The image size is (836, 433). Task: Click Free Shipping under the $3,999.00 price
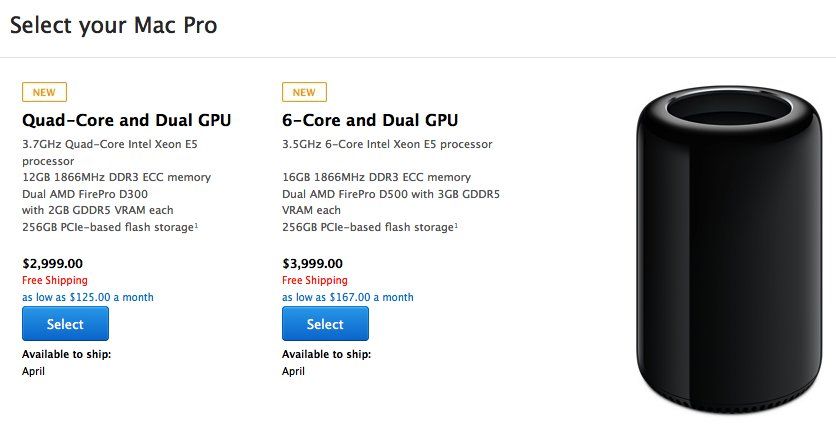315,281
